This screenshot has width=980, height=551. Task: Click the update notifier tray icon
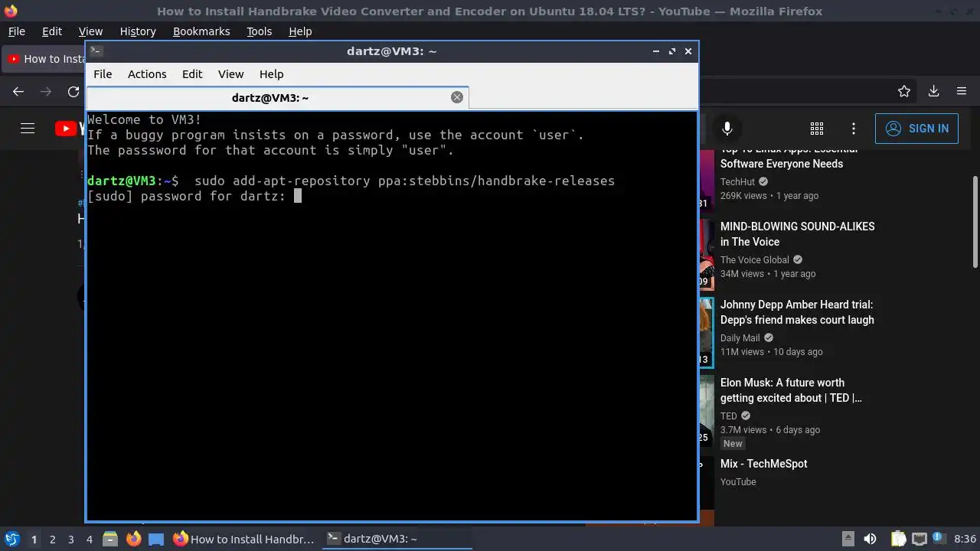coord(940,539)
